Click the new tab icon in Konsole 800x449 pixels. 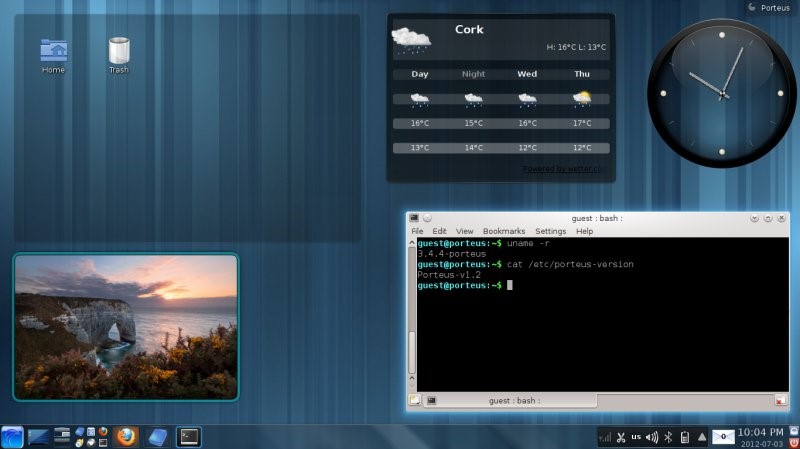click(414, 400)
